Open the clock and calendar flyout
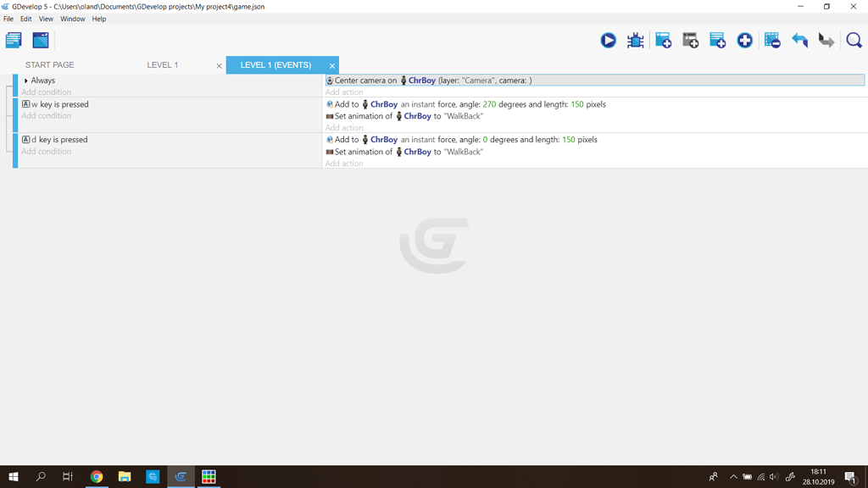The height and width of the screenshot is (488, 868). pyautogui.click(x=818, y=476)
